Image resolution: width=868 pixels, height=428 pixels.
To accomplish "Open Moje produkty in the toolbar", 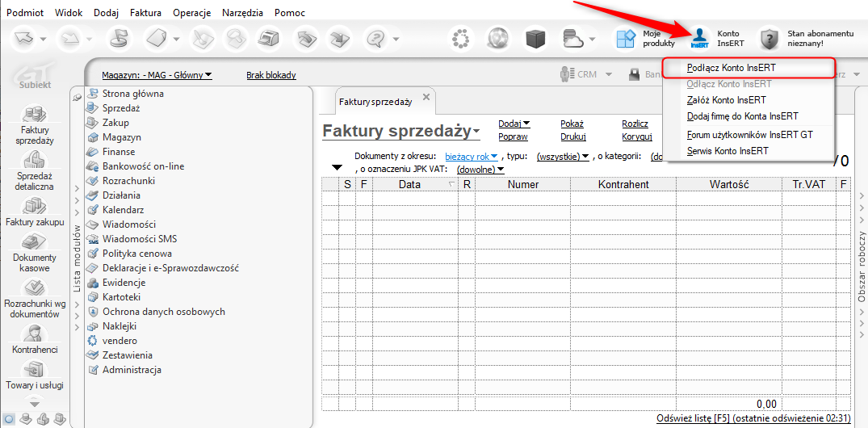I will 646,39.
